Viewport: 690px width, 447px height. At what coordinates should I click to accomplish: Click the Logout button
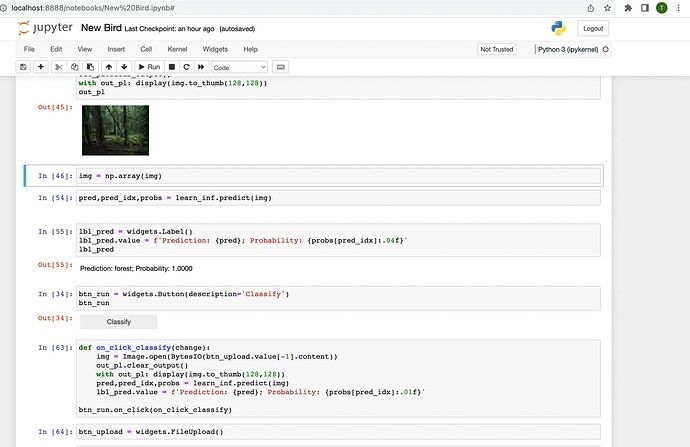pyautogui.click(x=592, y=28)
